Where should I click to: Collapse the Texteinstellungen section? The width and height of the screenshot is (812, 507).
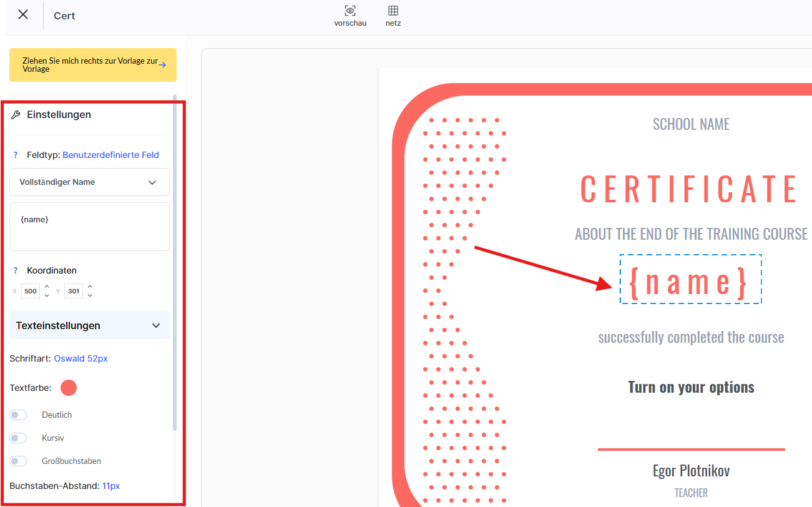click(x=155, y=325)
